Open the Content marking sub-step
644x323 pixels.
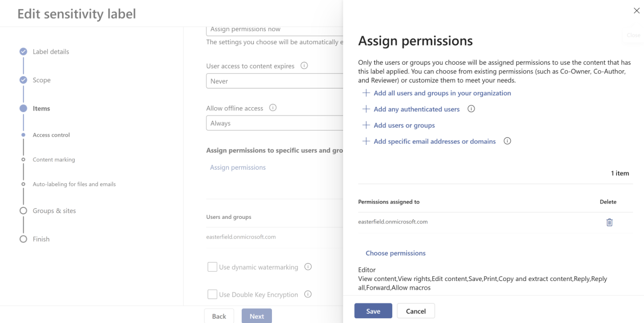coord(54,160)
